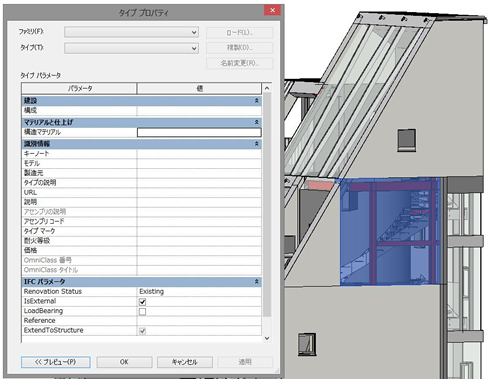Image resolution: width=500 pixels, height=379 pixels.
Task: Click the パラメータ column header
Action: point(79,89)
